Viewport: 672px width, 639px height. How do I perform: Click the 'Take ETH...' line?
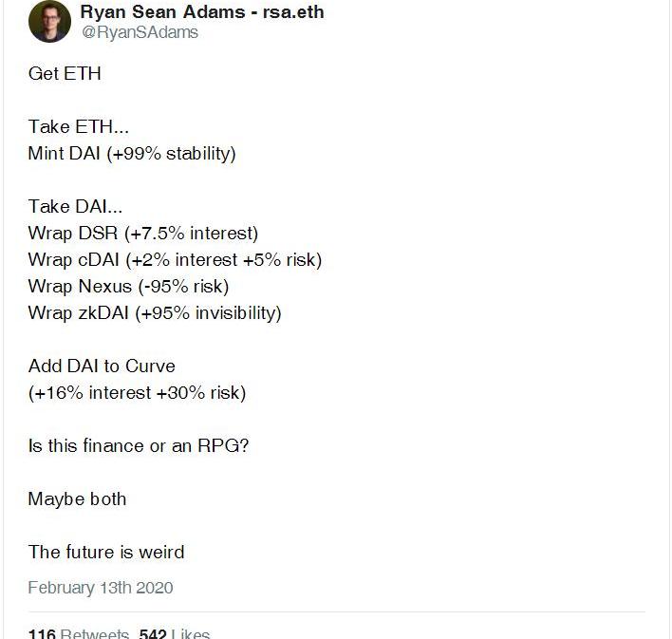79,126
